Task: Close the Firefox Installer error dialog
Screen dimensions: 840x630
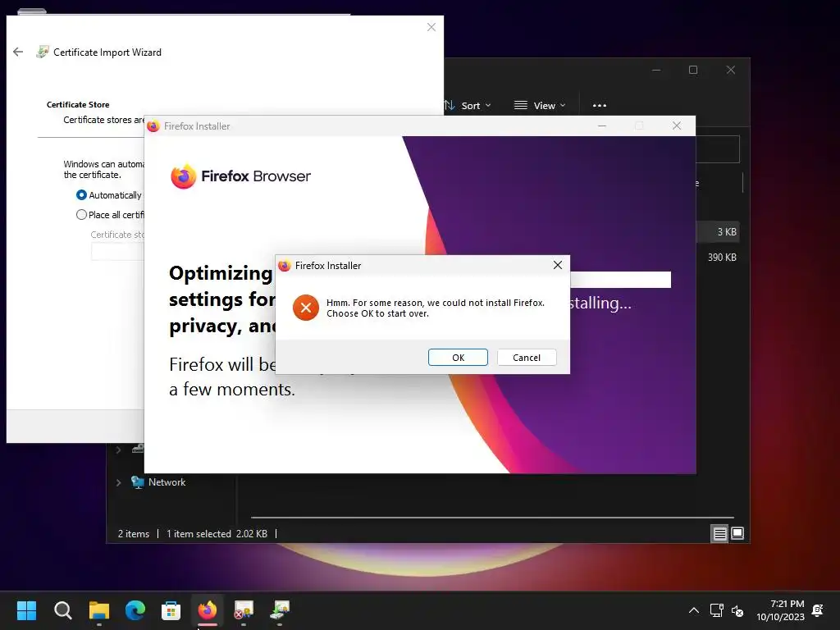Action: (x=558, y=265)
